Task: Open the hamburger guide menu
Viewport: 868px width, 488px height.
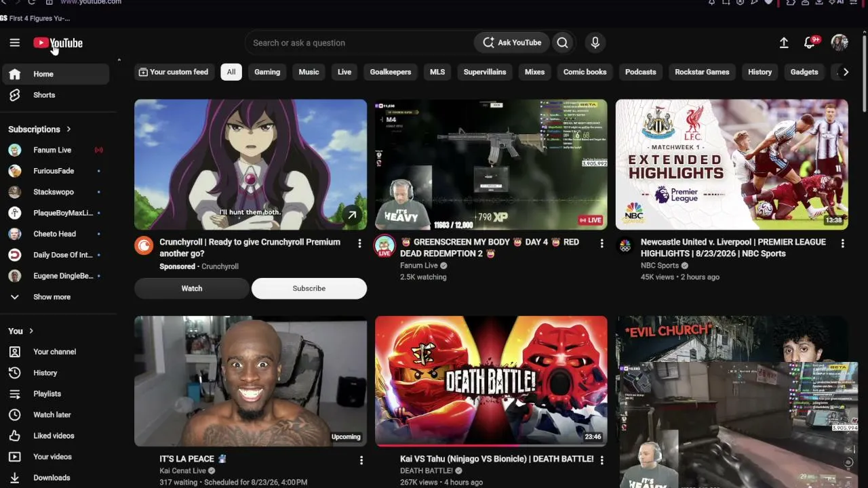Action: point(15,43)
